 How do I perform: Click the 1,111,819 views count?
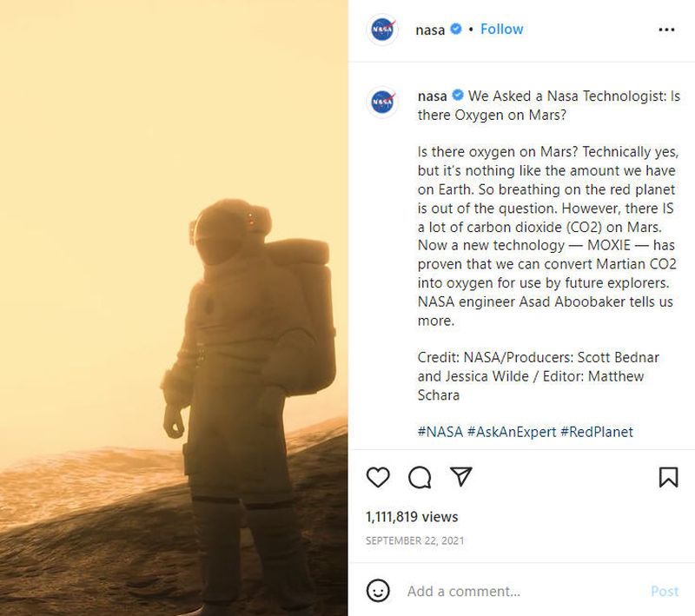412,517
